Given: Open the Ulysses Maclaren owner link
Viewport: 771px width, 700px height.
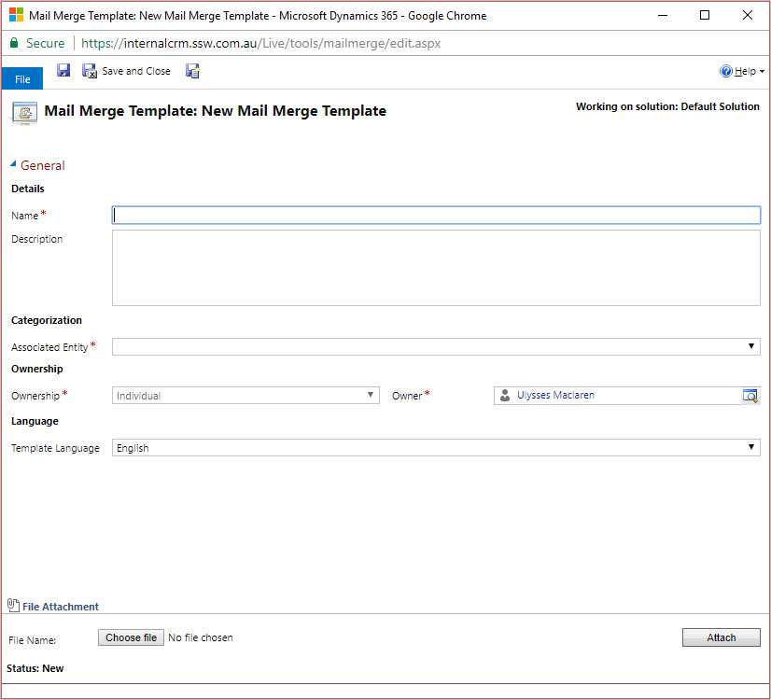Looking at the screenshot, I should click(555, 396).
